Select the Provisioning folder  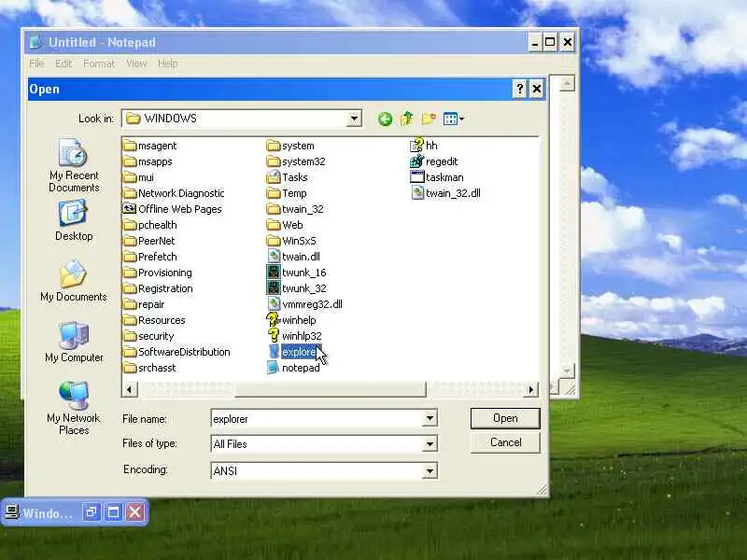[x=158, y=273]
